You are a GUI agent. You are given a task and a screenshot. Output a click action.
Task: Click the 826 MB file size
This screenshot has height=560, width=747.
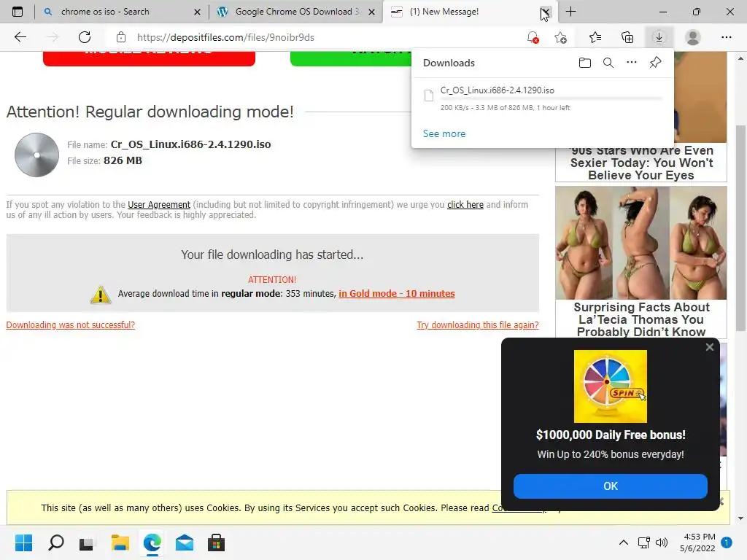click(123, 160)
